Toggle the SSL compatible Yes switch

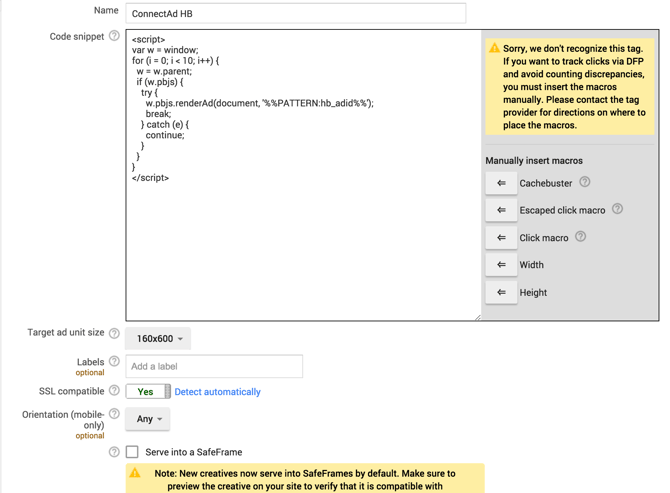coord(148,392)
